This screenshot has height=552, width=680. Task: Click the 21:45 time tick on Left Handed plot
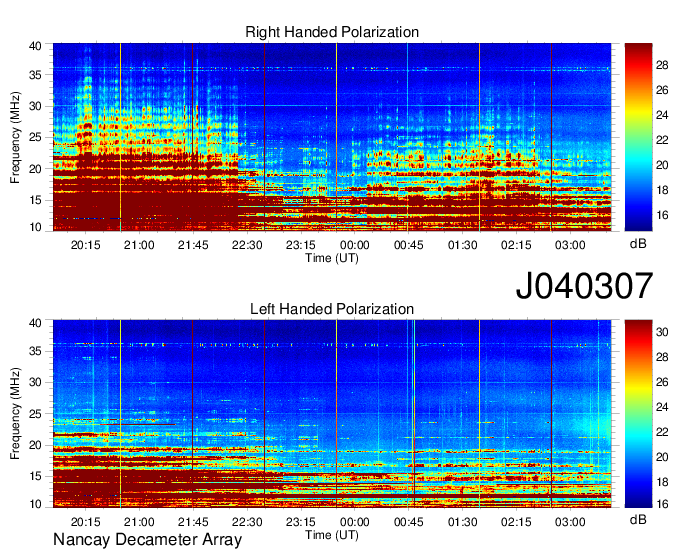tap(193, 522)
